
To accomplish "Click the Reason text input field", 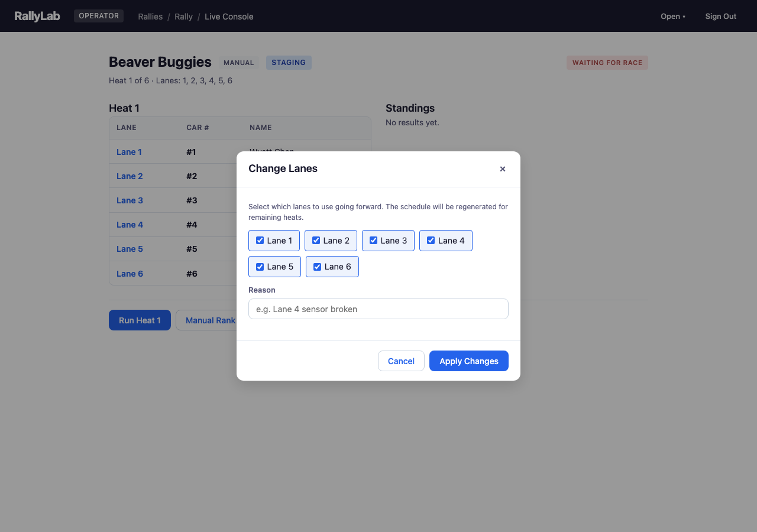I will point(378,309).
